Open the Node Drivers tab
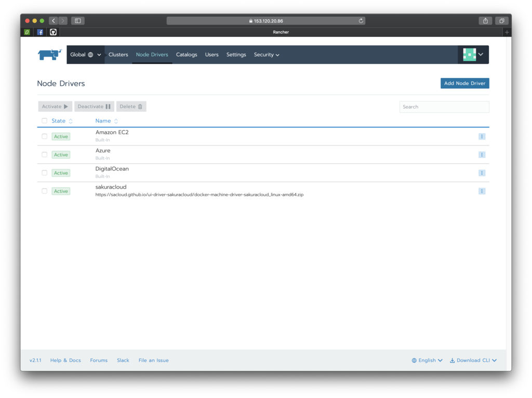The width and height of the screenshot is (532, 398). point(152,55)
